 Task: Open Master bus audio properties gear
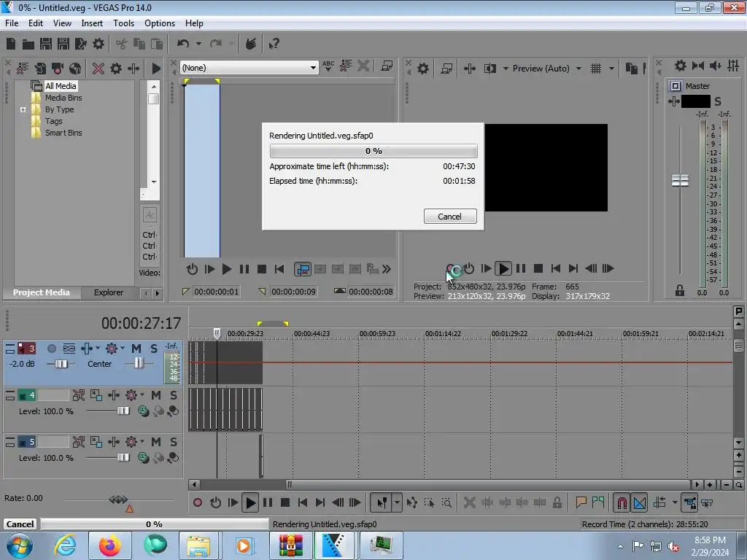pos(681,66)
